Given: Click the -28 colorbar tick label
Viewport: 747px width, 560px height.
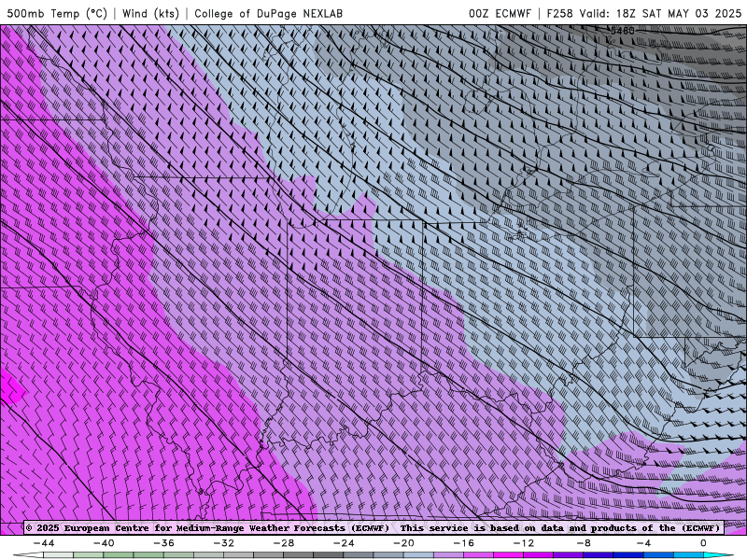Looking at the screenshot, I should click(284, 543).
